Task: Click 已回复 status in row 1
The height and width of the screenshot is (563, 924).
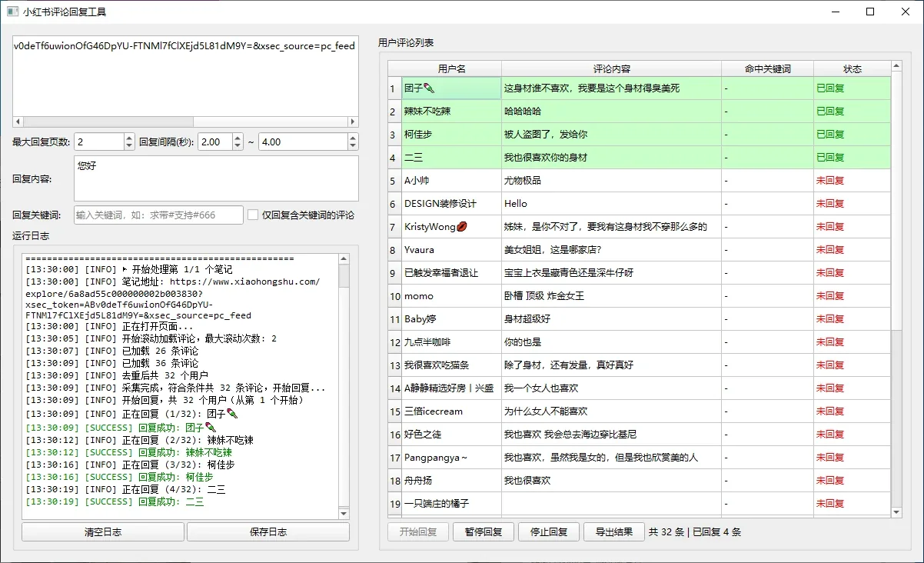Action: coord(853,88)
